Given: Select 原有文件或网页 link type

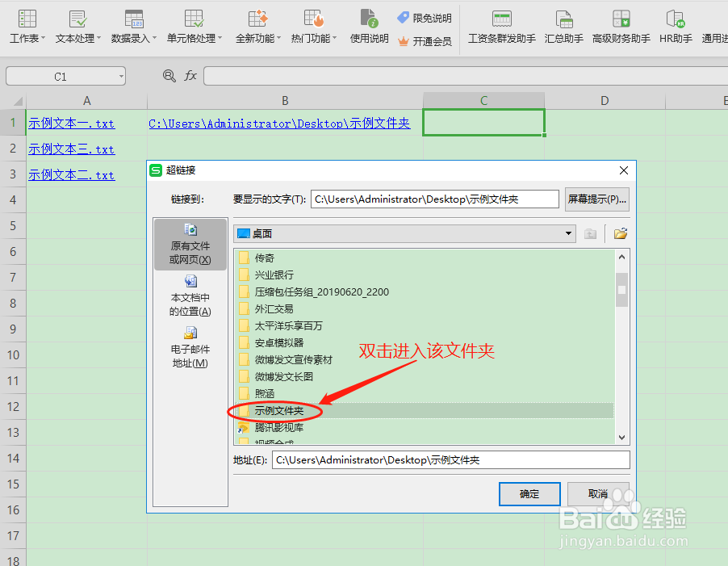Looking at the screenshot, I should [190, 244].
